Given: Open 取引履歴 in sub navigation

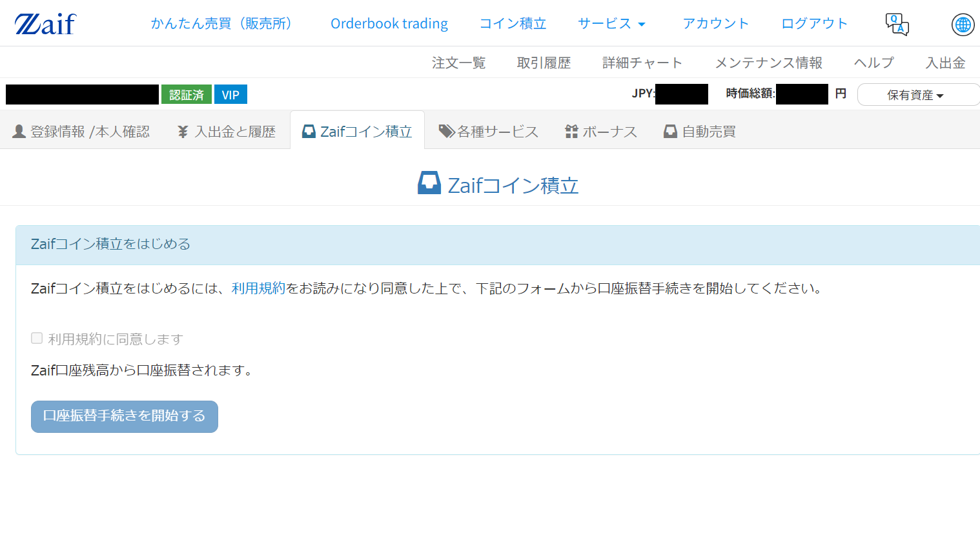Looking at the screenshot, I should [x=544, y=63].
